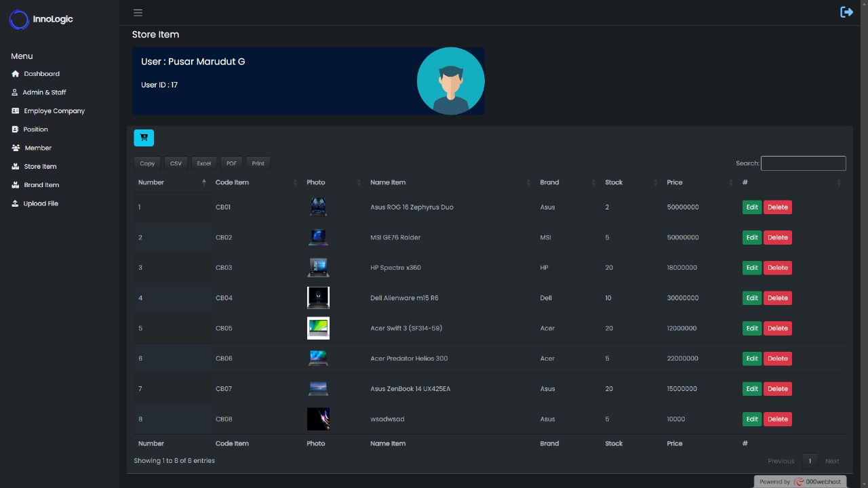Edit the Asus ROG 16 Zephyrus Duo row

(x=752, y=207)
